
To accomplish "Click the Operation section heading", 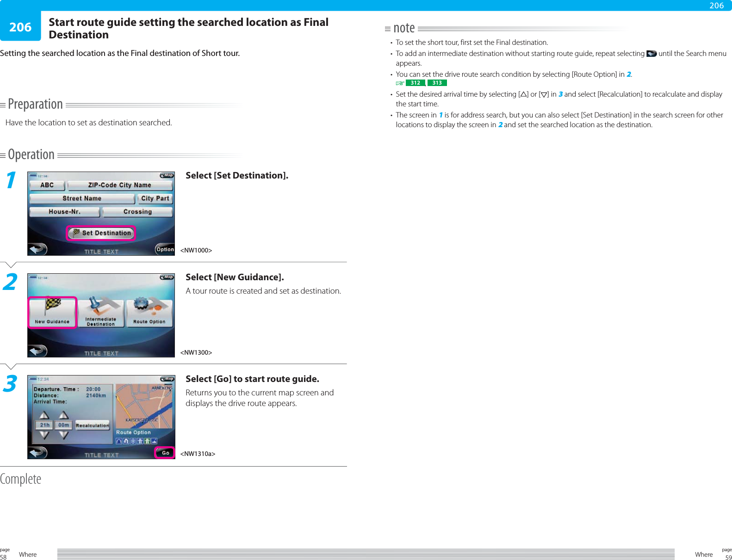I will pos(31,154).
